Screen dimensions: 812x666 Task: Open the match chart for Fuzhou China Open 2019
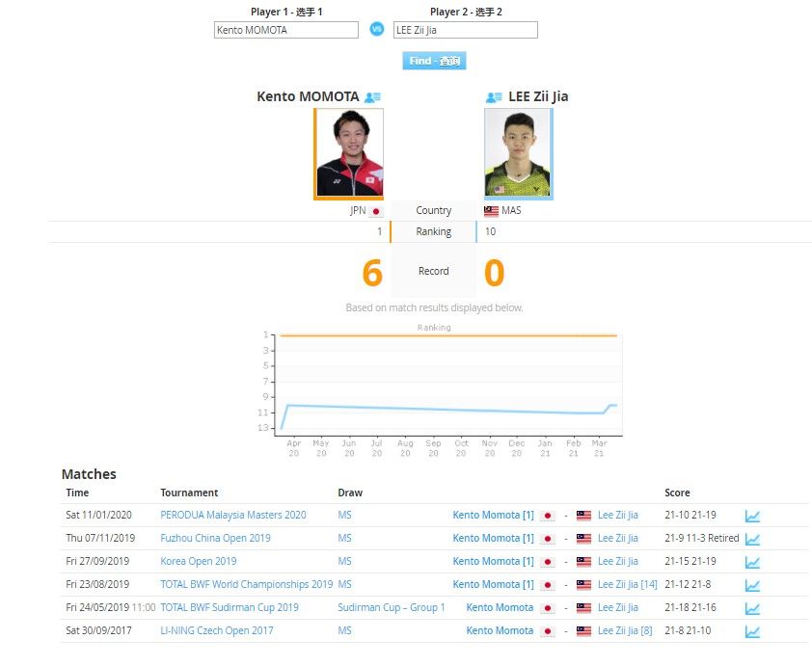pyautogui.click(x=752, y=538)
